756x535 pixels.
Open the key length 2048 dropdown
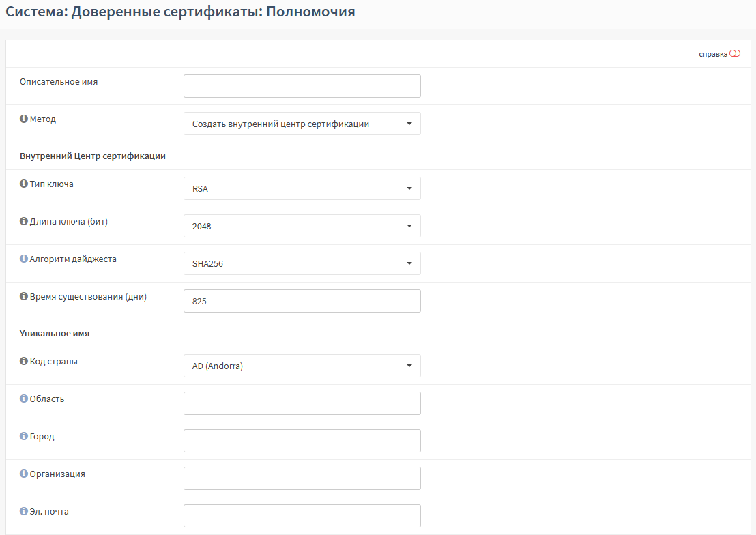(x=302, y=226)
